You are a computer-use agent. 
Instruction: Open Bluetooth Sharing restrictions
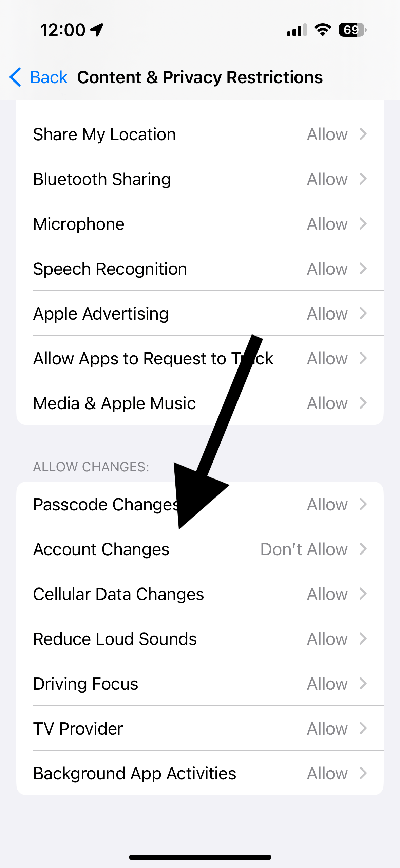pyautogui.click(x=200, y=179)
